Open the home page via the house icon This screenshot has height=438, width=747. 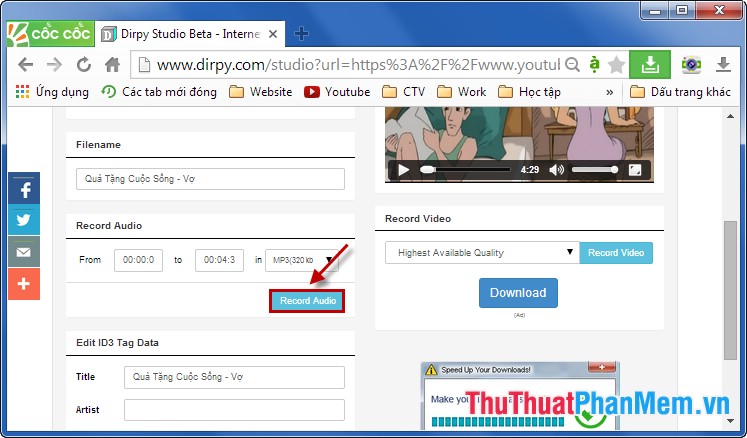[x=112, y=64]
